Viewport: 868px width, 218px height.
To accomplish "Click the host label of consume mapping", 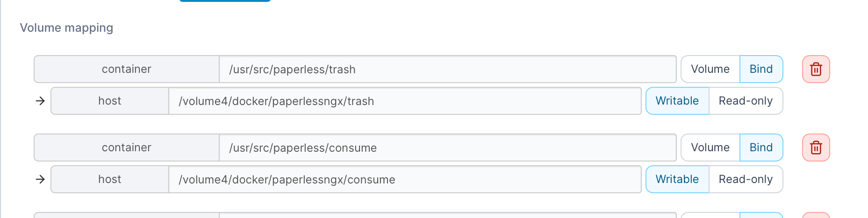I will [x=110, y=179].
